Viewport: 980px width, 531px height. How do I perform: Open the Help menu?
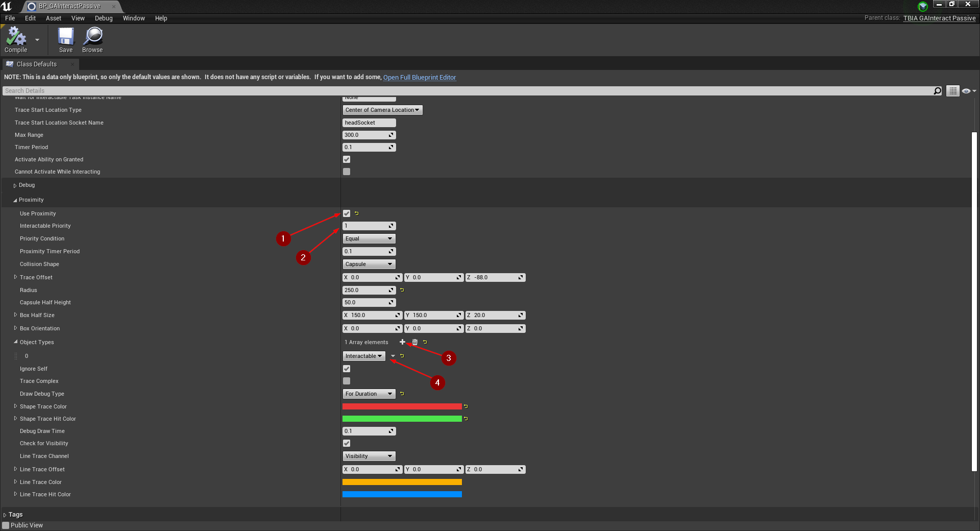161,18
